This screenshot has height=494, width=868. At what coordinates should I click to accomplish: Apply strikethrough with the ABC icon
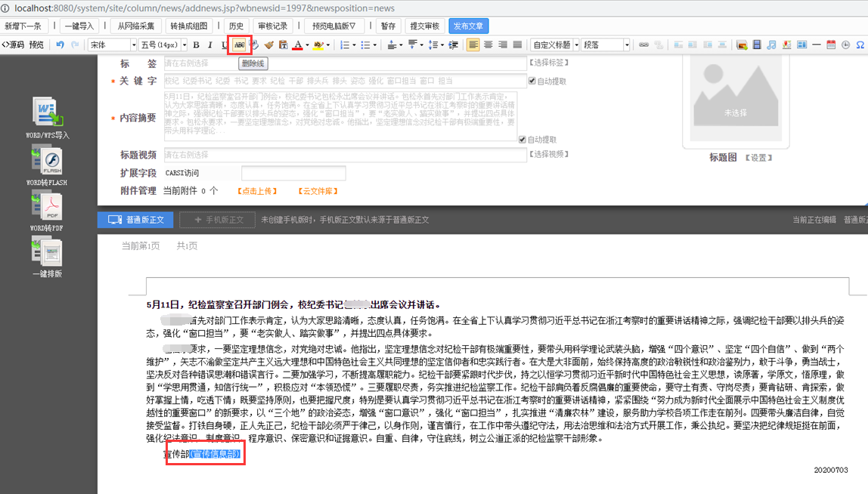(x=239, y=45)
